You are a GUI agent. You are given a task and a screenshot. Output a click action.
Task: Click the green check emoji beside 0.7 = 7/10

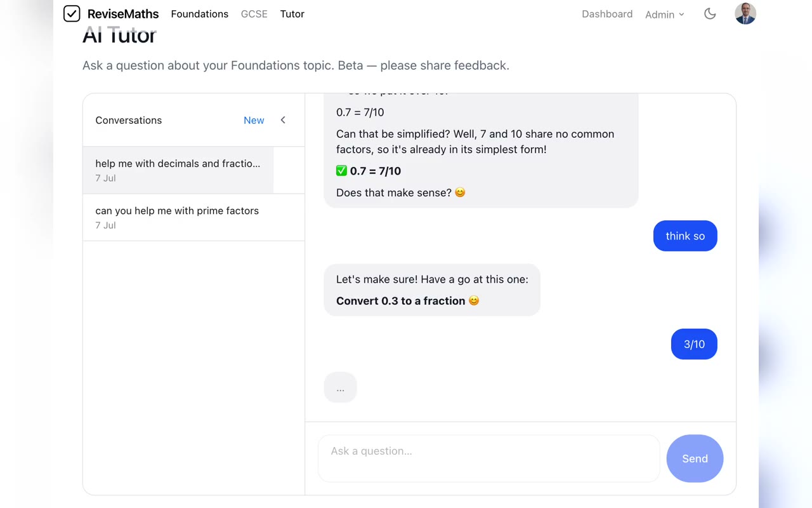point(341,170)
